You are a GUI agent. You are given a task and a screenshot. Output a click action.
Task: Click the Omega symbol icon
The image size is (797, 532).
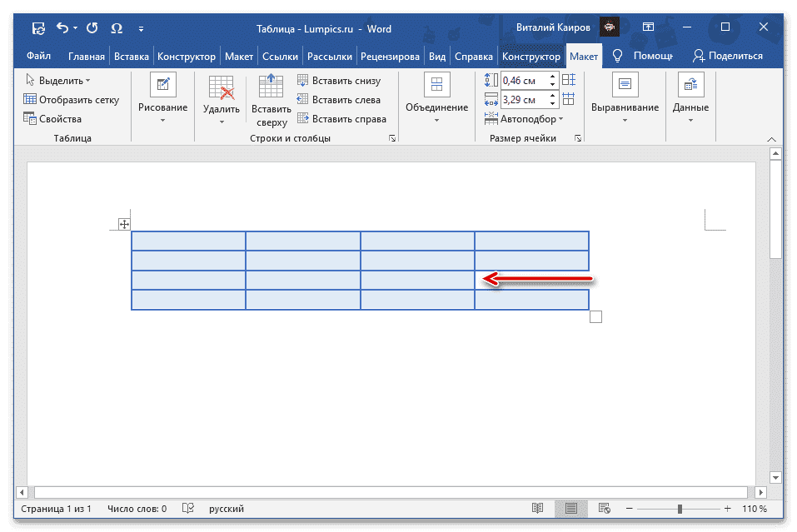[x=117, y=29]
